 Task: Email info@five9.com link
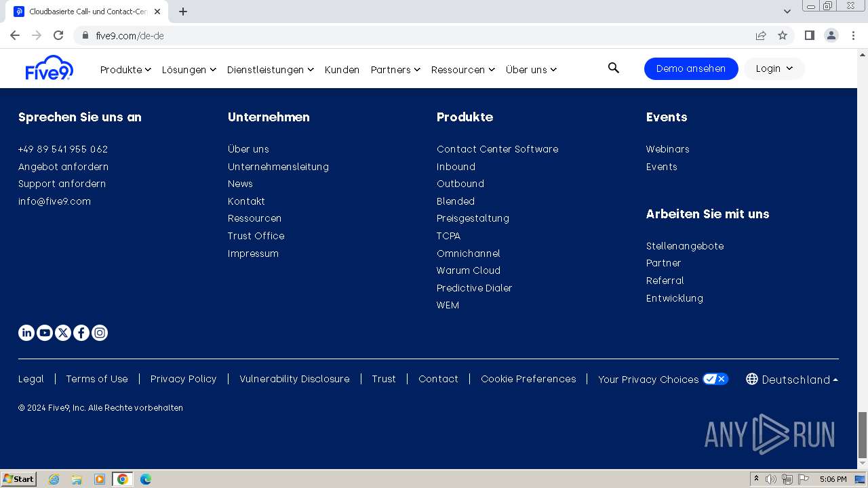[x=54, y=201]
